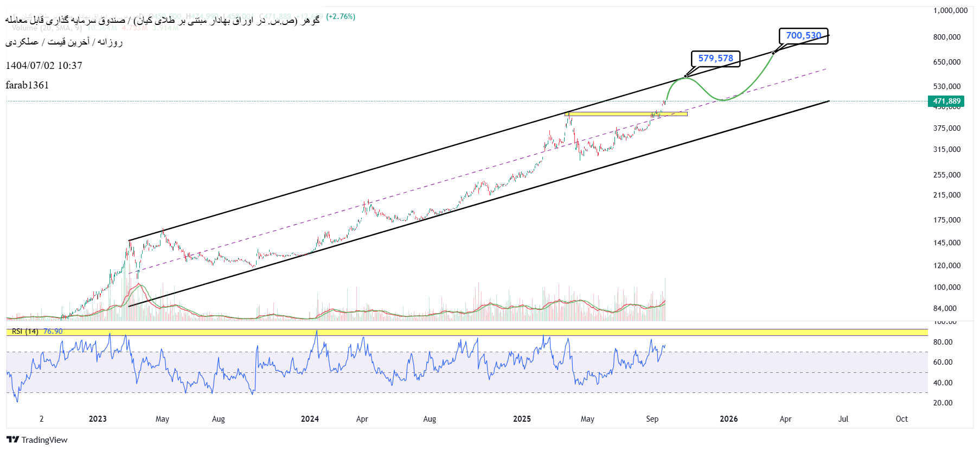Click Oct on the time axis
The height and width of the screenshot is (451, 980).
click(901, 419)
